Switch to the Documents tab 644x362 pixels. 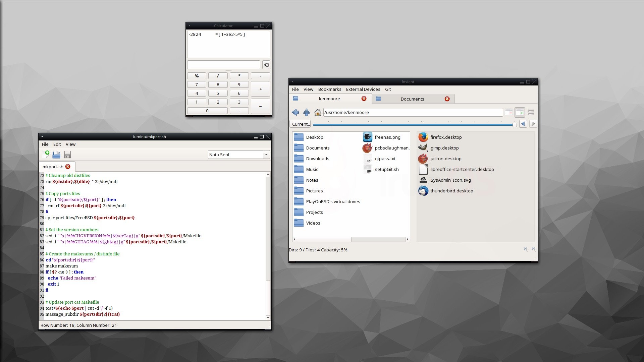412,99
